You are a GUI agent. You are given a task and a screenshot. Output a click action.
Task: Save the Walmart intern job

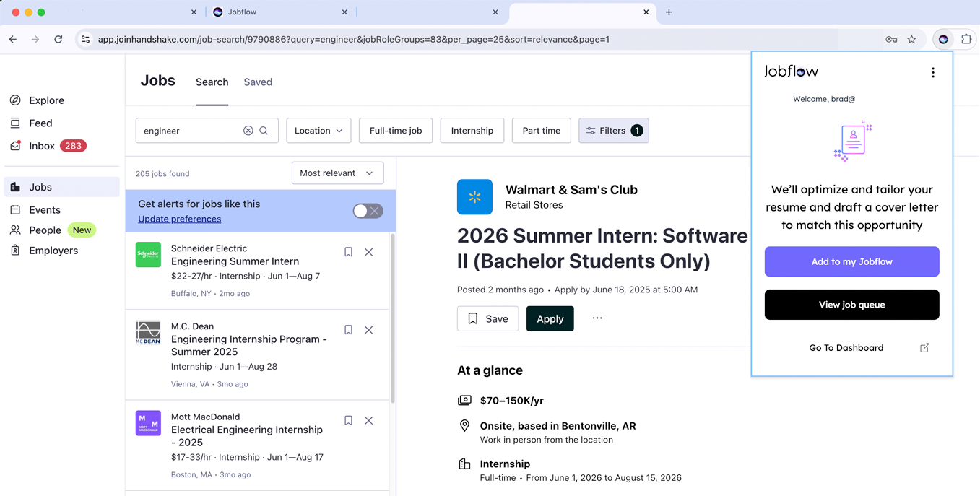coord(487,318)
